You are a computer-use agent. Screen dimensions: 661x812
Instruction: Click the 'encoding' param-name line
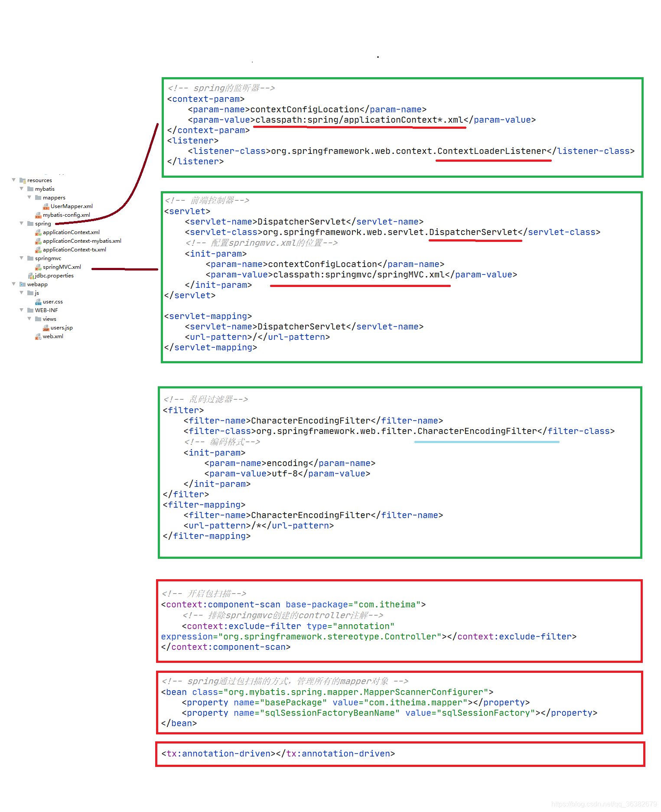pyautogui.click(x=290, y=463)
